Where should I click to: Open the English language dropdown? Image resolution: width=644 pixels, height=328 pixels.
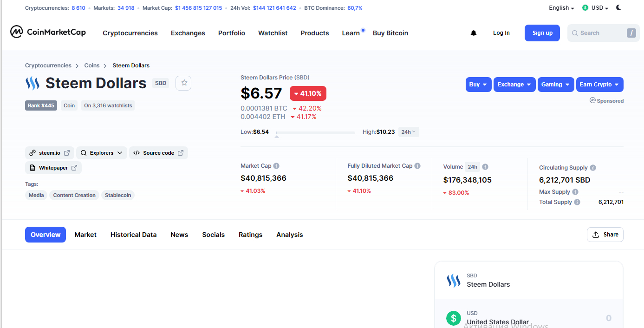[561, 8]
